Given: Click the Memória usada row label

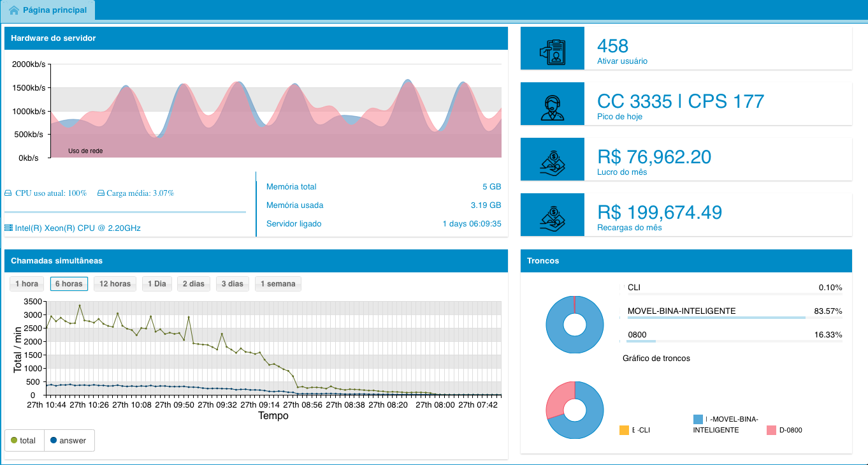Looking at the screenshot, I should (x=294, y=205).
